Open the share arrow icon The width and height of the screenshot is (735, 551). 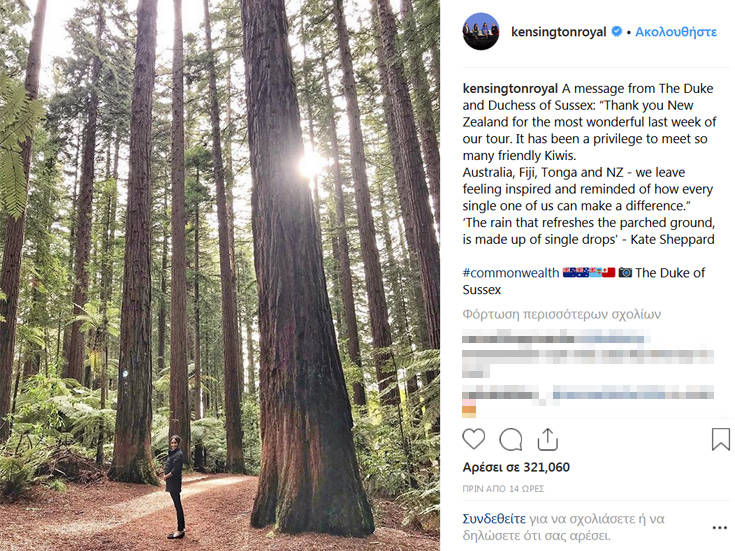pyautogui.click(x=547, y=439)
